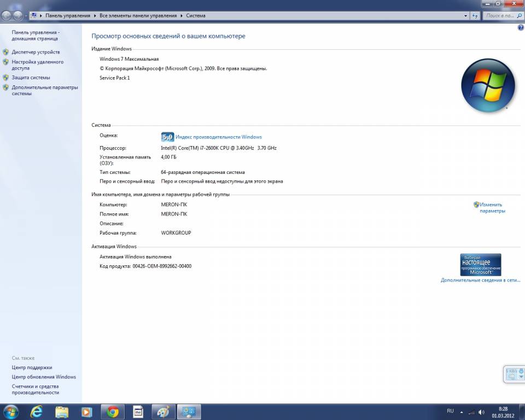This screenshot has width=525, height=420.
Task: Click 64-разрядная операционная система text
Action: tap(202, 172)
